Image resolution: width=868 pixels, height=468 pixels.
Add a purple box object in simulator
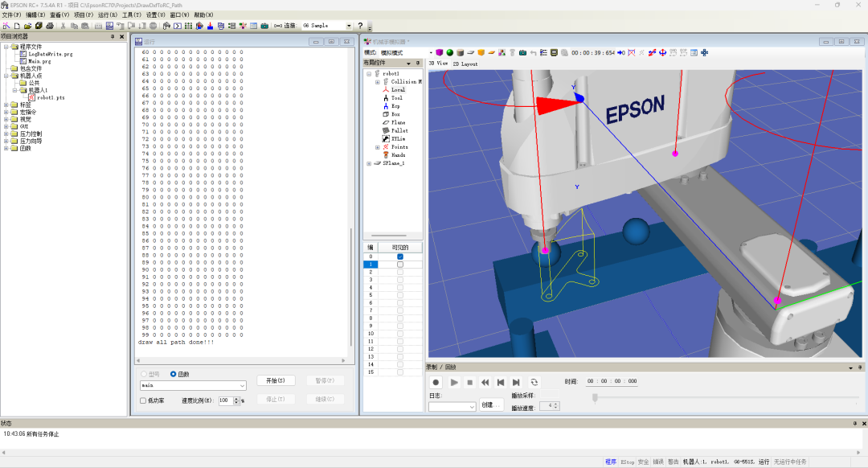click(439, 52)
